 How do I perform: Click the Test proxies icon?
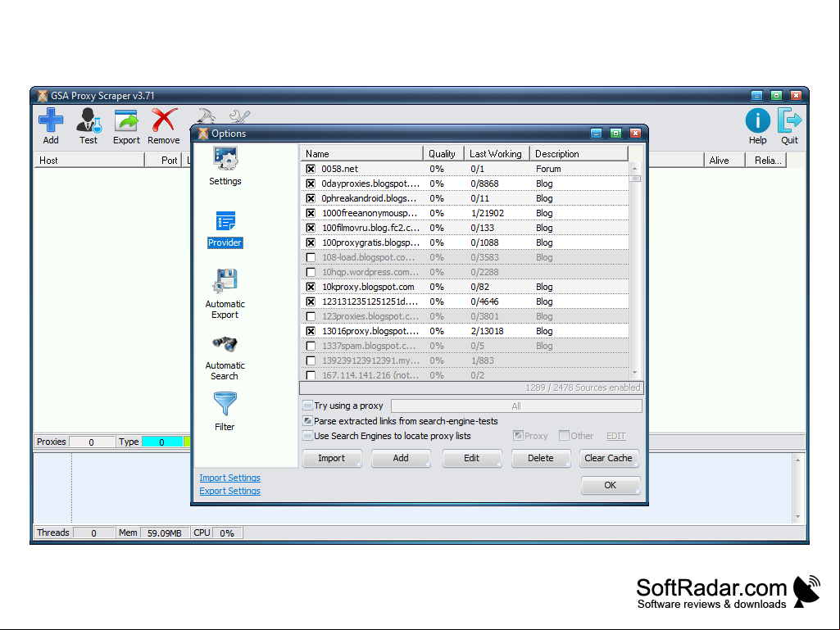pyautogui.click(x=89, y=120)
